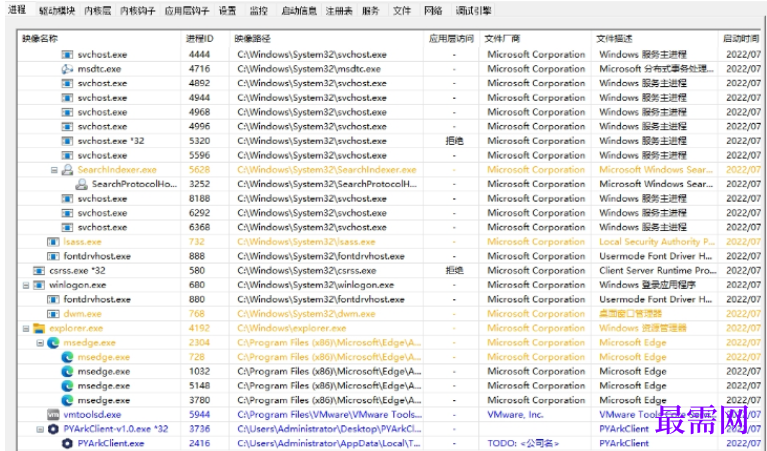This screenshot has width=767, height=451.
Task: Click icon of svchost.exe with PID 4444
Action: tap(67, 54)
